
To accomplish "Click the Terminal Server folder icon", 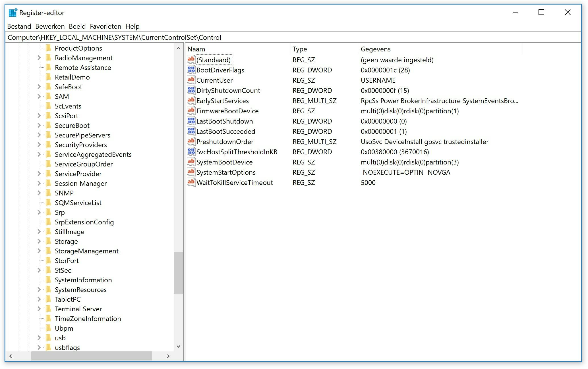I will [x=49, y=309].
